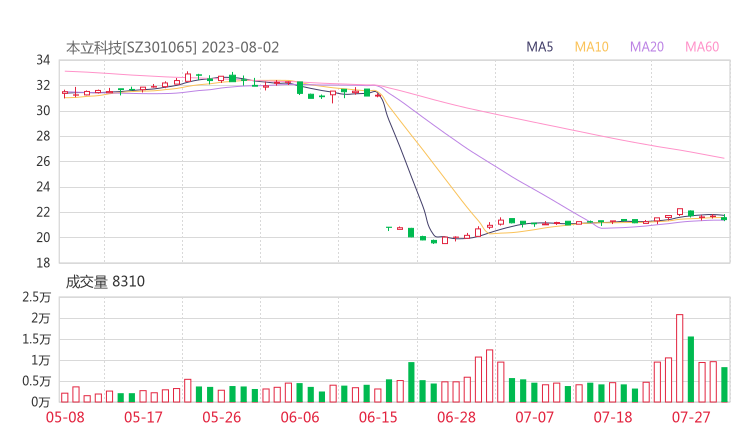Screen dimensions: 740x440
Task: Click the 0万 volume axis label
Action: (41, 402)
